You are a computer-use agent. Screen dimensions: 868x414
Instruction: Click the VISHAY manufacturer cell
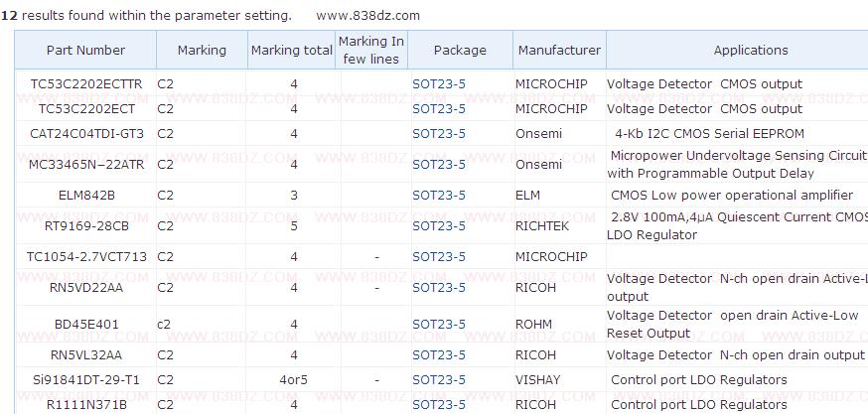[537, 380]
